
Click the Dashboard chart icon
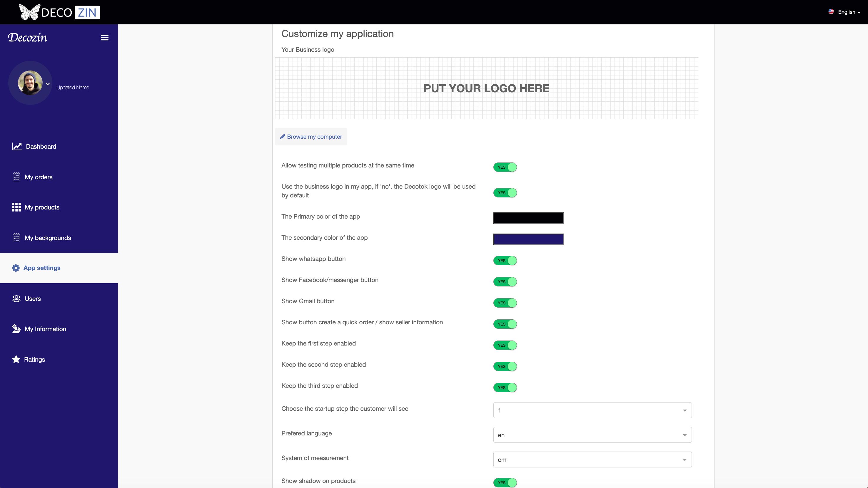[x=17, y=147]
